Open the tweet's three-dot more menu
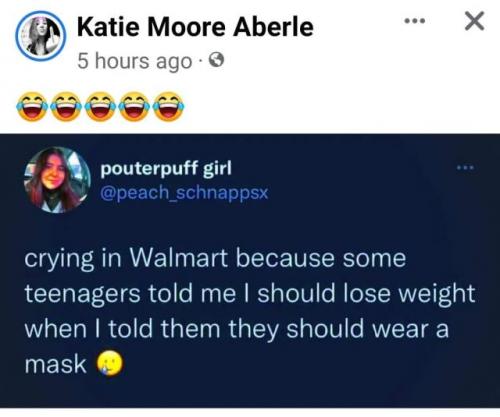 [466, 168]
